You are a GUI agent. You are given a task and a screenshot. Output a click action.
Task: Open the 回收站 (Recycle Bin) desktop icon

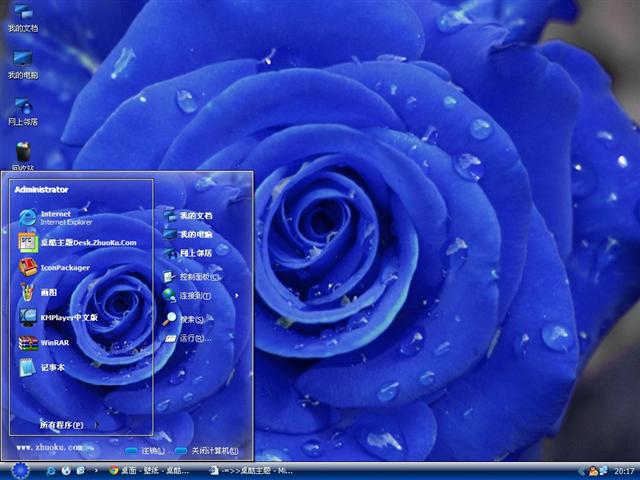coord(22,155)
